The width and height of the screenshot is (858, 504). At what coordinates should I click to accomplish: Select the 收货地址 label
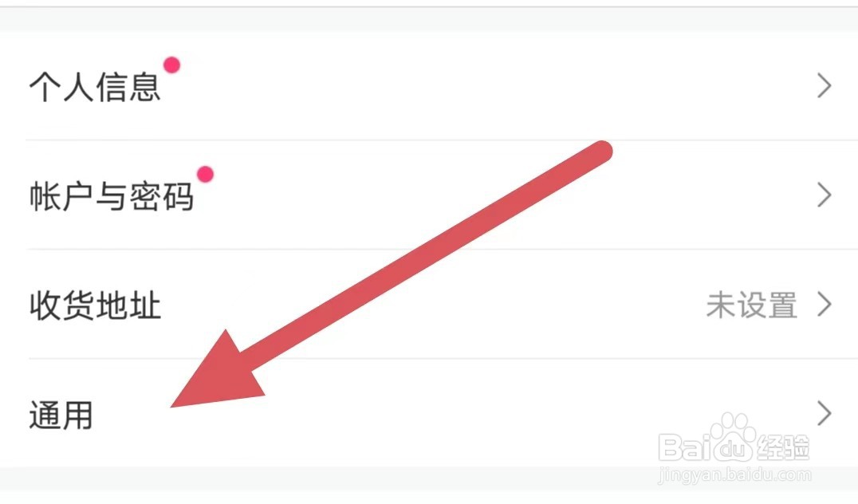pyautogui.click(x=95, y=305)
